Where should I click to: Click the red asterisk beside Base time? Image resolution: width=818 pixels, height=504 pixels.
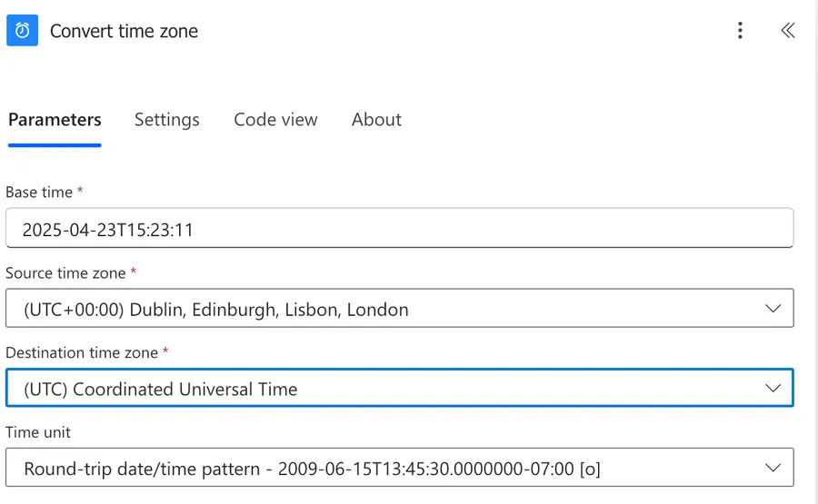pyautogui.click(x=80, y=192)
